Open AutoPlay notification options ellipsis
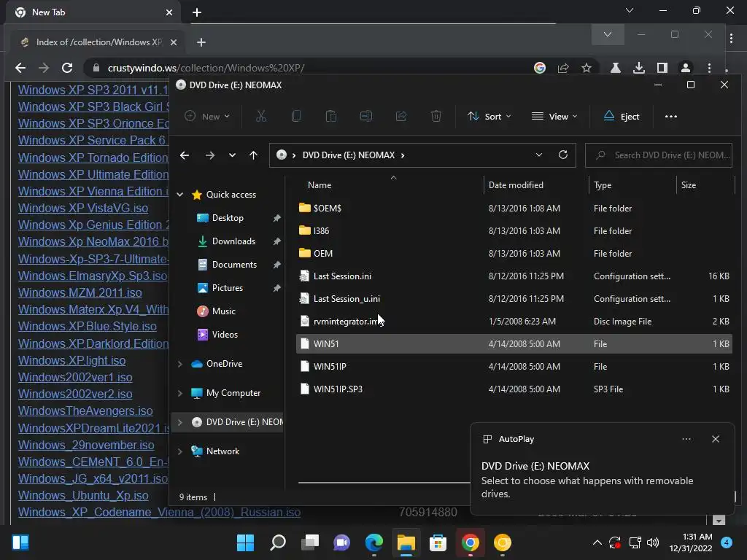747x560 pixels. click(x=686, y=439)
